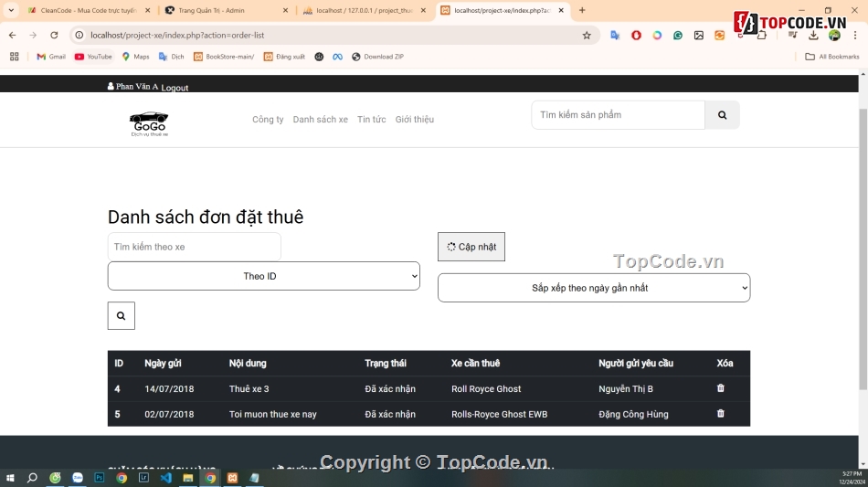Click 'Roll Royce Ghost' cell
Screen dimensions: 868x487
point(486,388)
